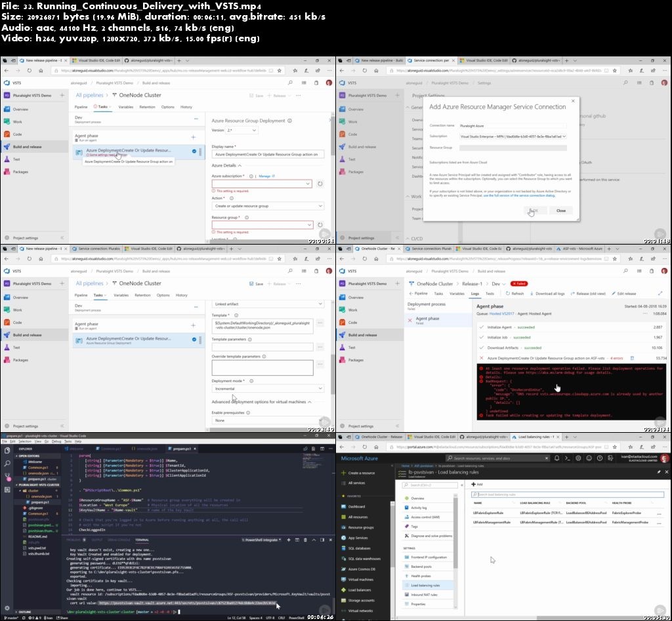Pin the lb-psvstsivan blade to dashboard
The width and height of the screenshot is (672, 621).
point(659,472)
